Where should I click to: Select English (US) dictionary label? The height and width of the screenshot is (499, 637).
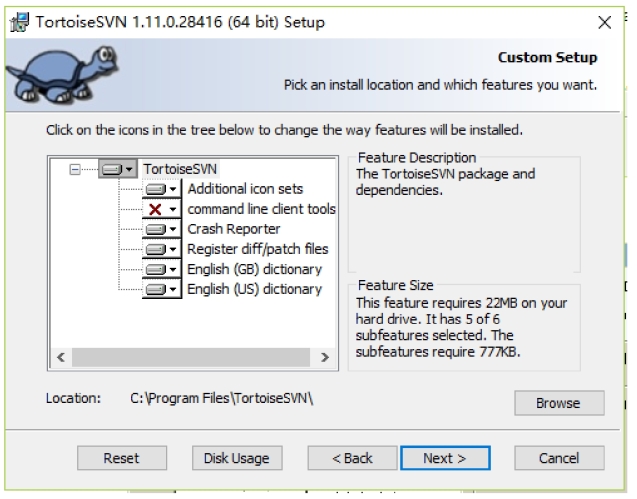pyautogui.click(x=254, y=289)
